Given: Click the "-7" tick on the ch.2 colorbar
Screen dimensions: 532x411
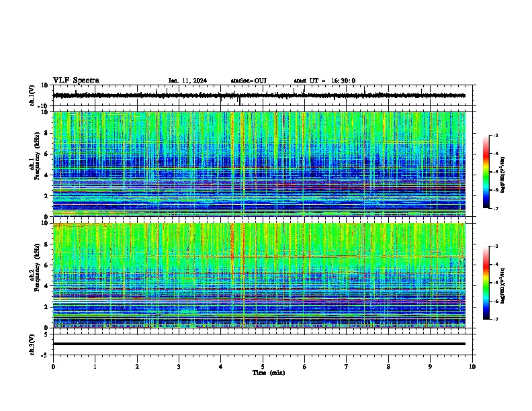Looking at the screenshot, I should tap(496, 320).
